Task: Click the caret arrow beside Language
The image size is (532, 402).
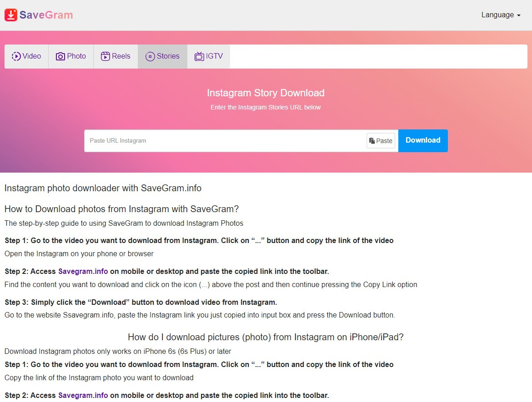Action: coord(519,15)
